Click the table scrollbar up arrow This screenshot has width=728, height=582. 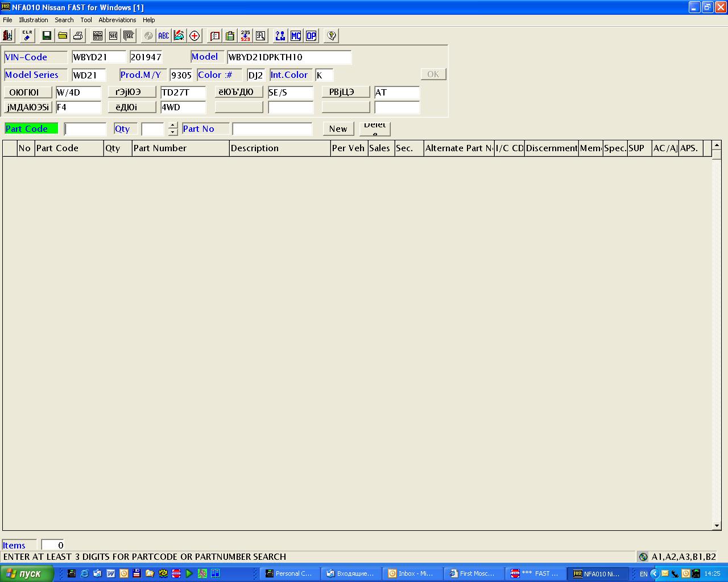click(717, 145)
